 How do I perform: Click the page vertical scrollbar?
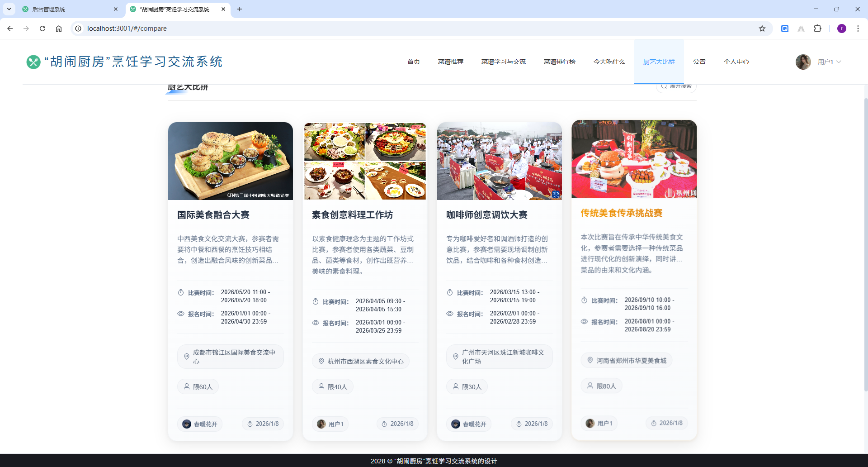pos(866,244)
